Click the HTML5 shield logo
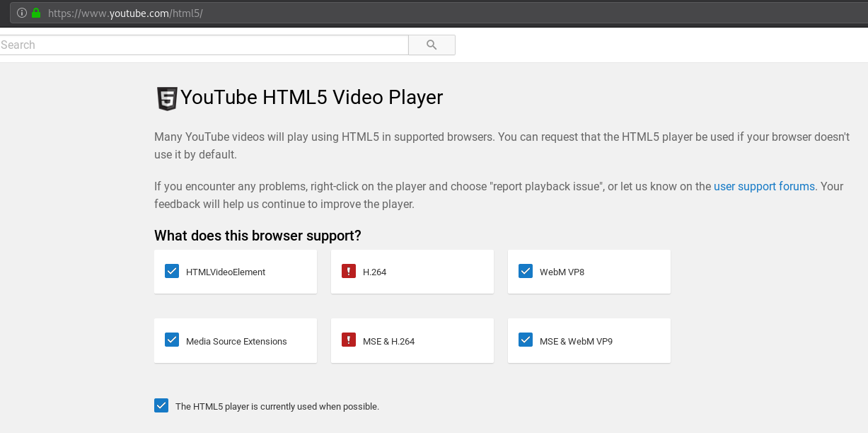This screenshot has height=433, width=868. [x=166, y=98]
